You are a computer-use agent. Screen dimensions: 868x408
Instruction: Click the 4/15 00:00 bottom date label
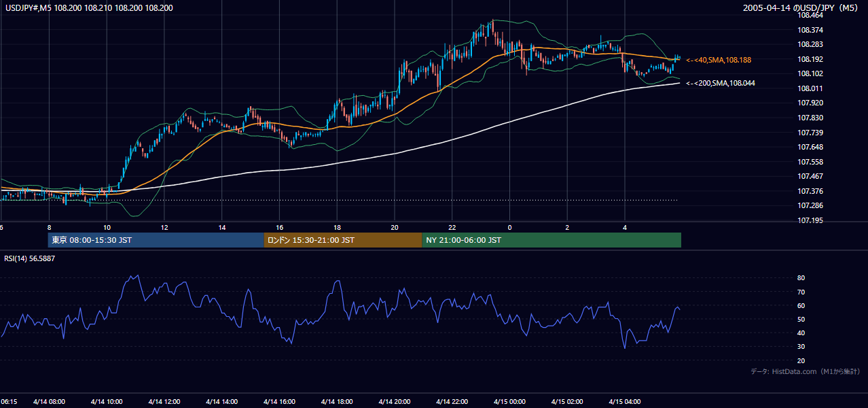point(509,402)
